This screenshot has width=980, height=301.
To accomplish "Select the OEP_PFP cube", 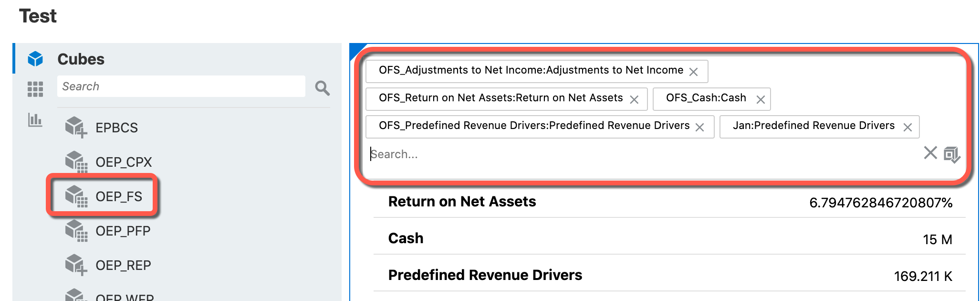I will 124,230.
